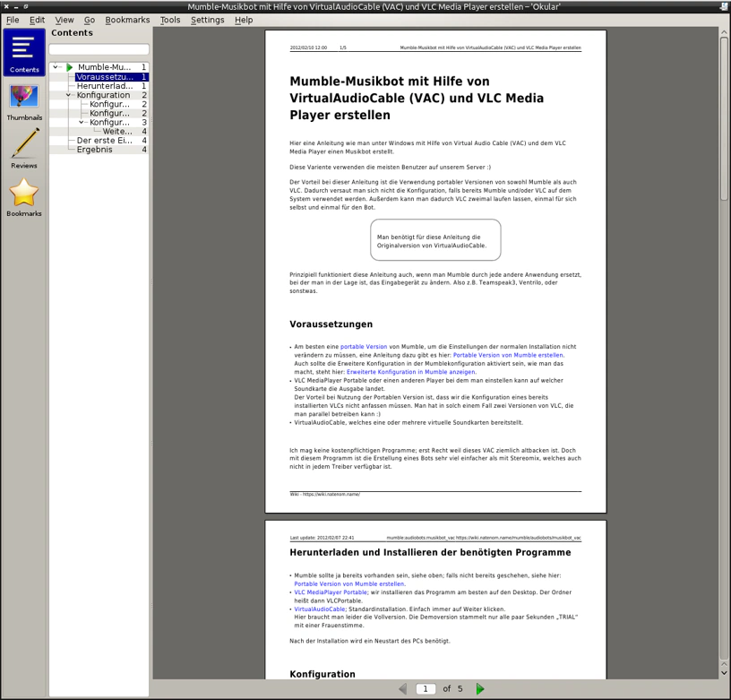The width and height of the screenshot is (731, 700).
Task: Collapse the Konfiguration tree node
Action: click(x=68, y=95)
